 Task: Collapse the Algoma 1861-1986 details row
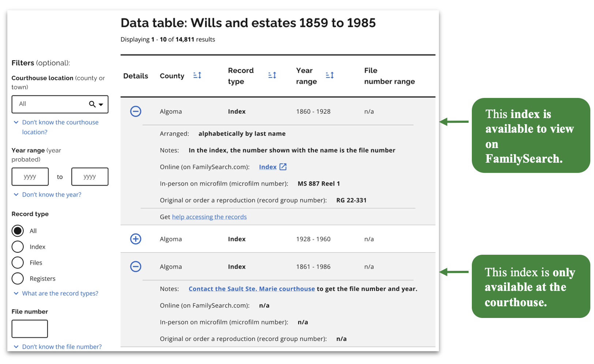click(x=136, y=267)
